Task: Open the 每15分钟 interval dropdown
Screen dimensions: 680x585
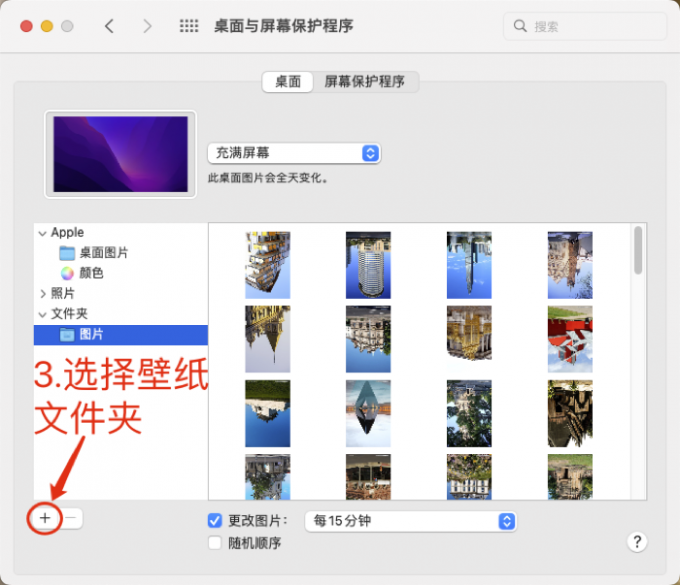Action: click(x=410, y=521)
